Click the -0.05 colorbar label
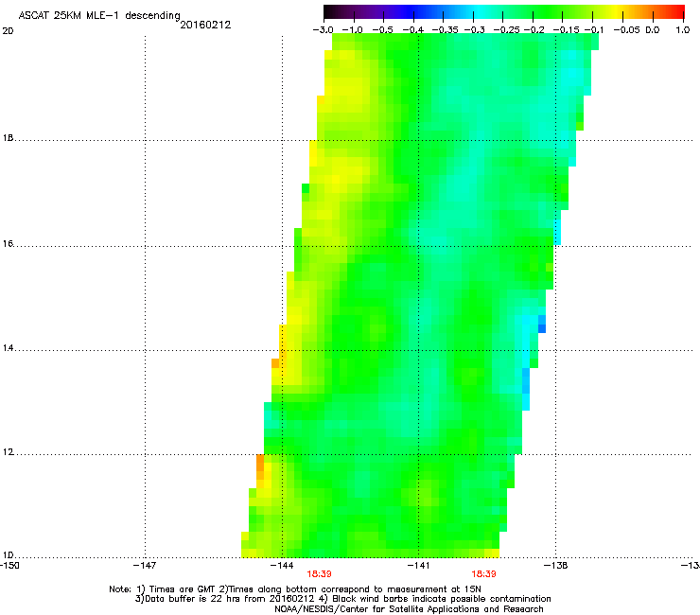The height and width of the screenshot is (615, 700). coord(626,30)
